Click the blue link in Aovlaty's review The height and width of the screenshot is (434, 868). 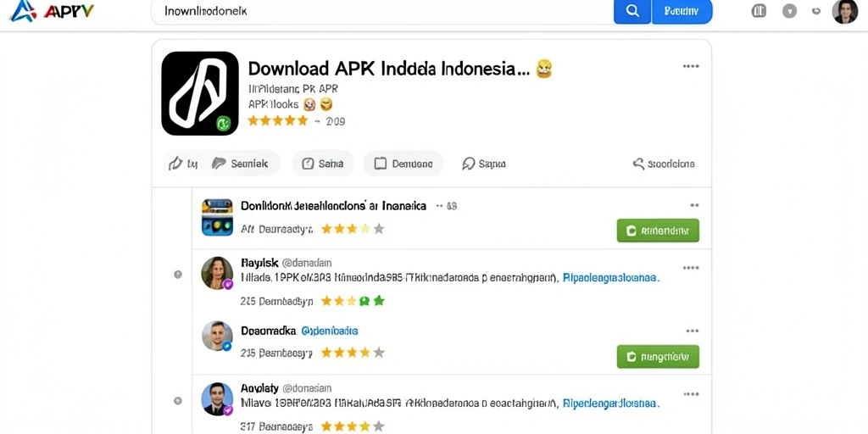click(x=611, y=403)
